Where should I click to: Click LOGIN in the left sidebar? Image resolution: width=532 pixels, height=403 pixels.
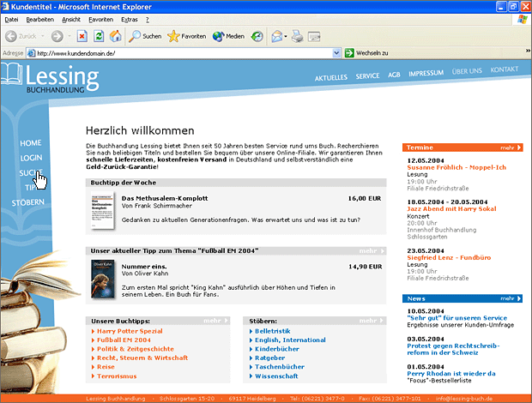[x=31, y=158]
